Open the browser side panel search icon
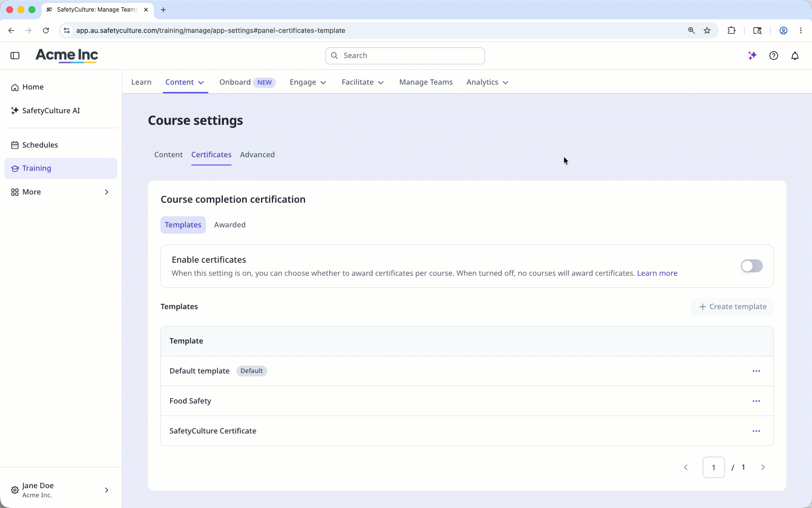Viewport: 812px width, 508px height. [x=757, y=30]
